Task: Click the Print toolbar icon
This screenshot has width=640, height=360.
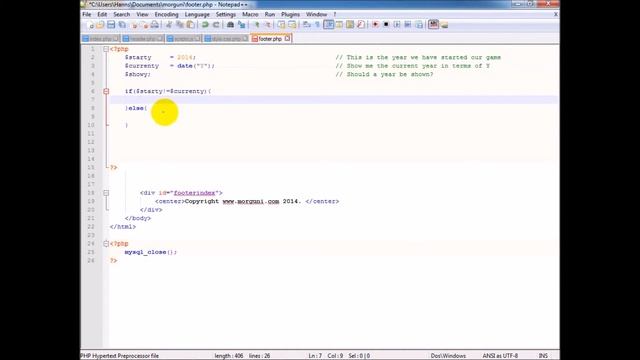Action: pyautogui.click(x=155, y=25)
